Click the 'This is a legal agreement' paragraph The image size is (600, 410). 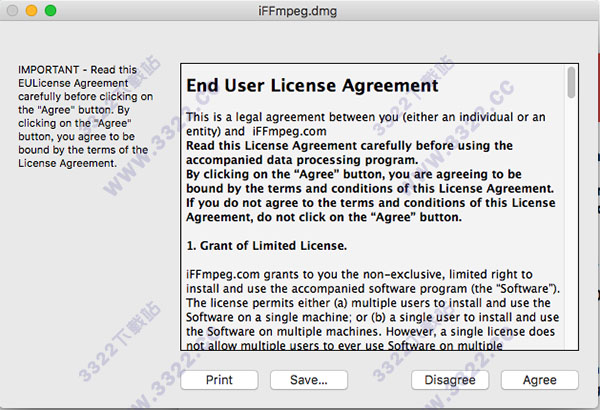366,124
